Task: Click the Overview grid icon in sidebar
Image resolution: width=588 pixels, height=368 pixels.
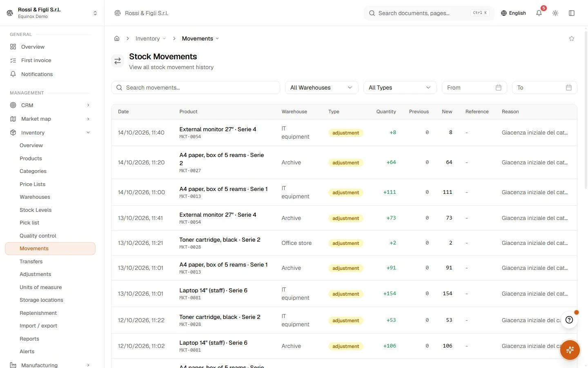Action: click(x=13, y=47)
